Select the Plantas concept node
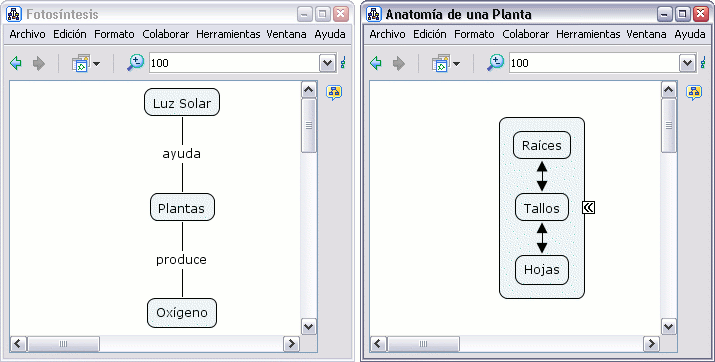The width and height of the screenshot is (715, 362). tap(182, 208)
